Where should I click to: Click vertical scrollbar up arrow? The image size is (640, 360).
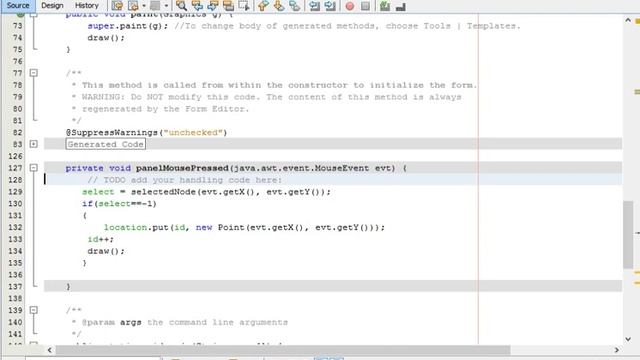pyautogui.click(x=628, y=20)
